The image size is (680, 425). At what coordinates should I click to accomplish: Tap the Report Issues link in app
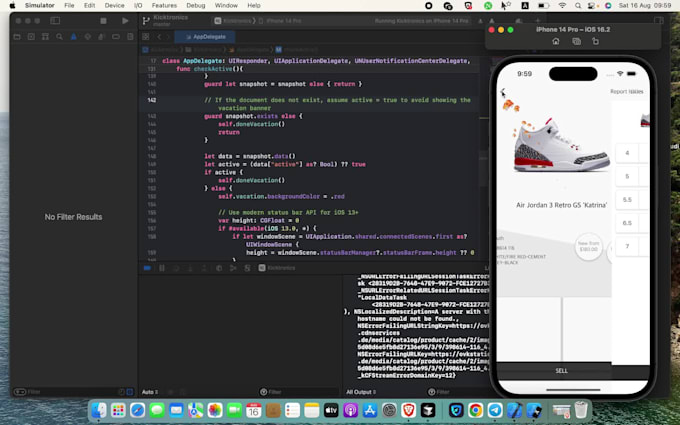pos(627,92)
